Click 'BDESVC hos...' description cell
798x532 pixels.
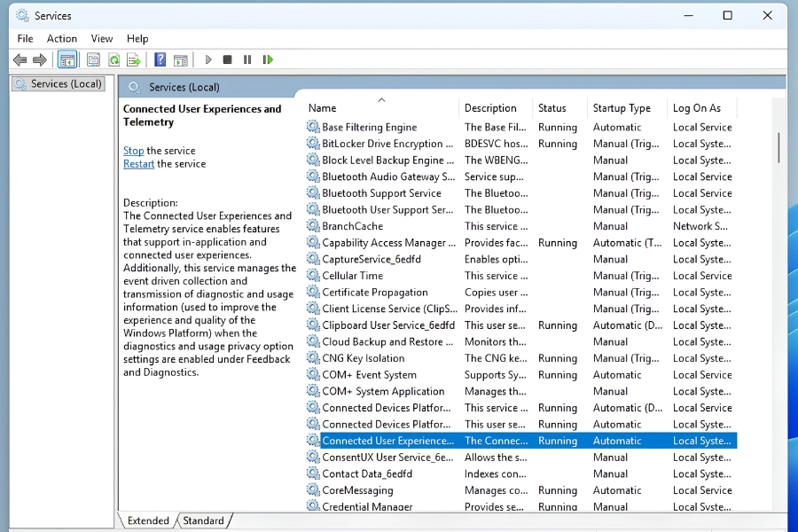(497, 144)
